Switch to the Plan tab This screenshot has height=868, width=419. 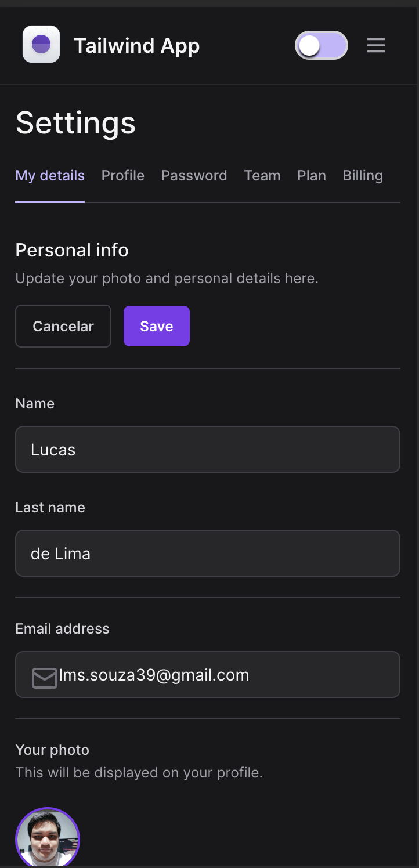312,176
